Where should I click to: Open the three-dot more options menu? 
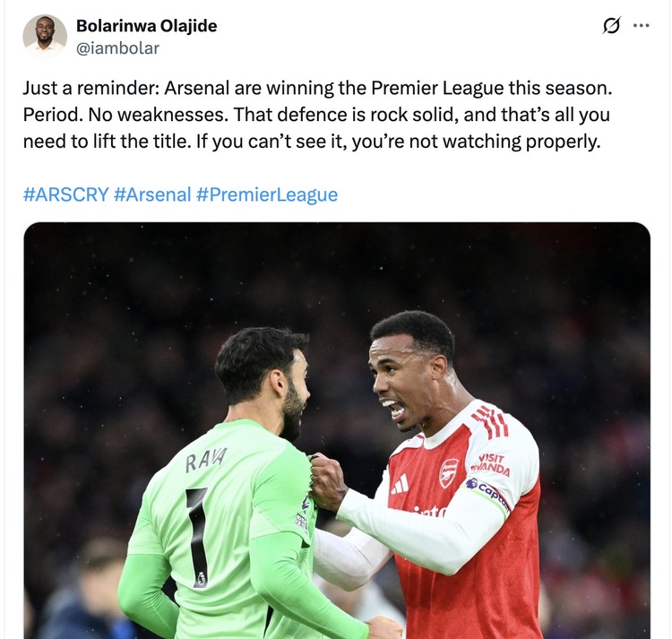pyautogui.click(x=641, y=26)
